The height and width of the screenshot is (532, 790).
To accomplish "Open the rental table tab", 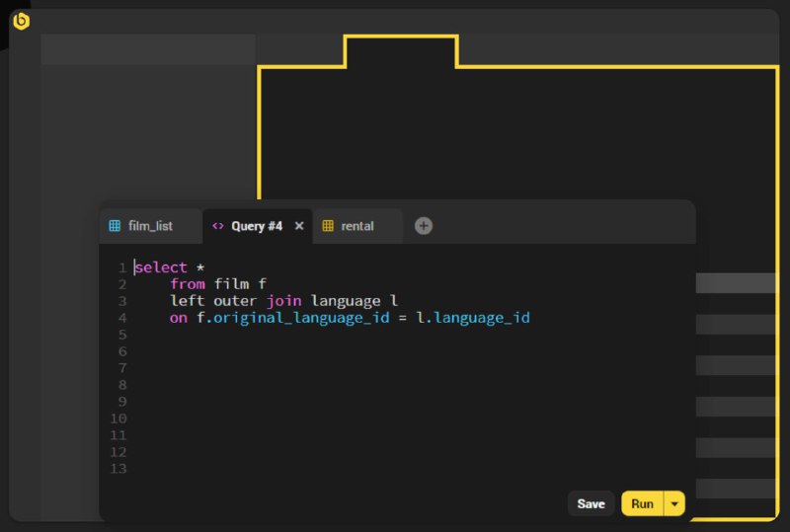I will (357, 226).
